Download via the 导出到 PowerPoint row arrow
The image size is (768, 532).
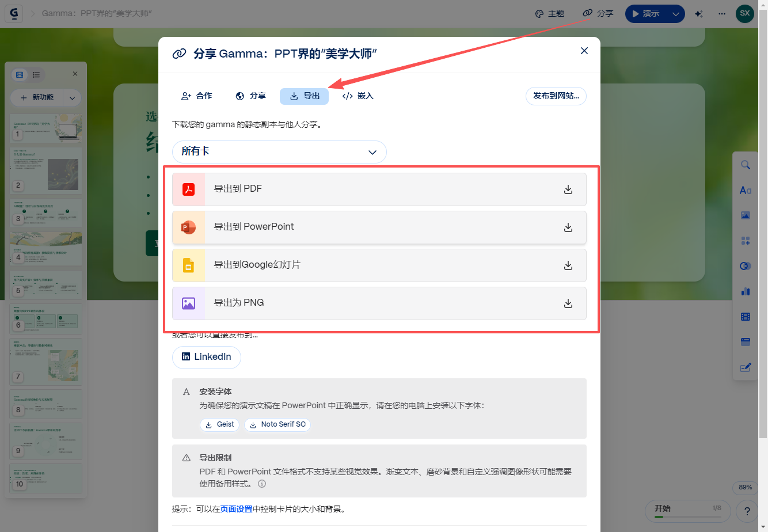(x=568, y=227)
